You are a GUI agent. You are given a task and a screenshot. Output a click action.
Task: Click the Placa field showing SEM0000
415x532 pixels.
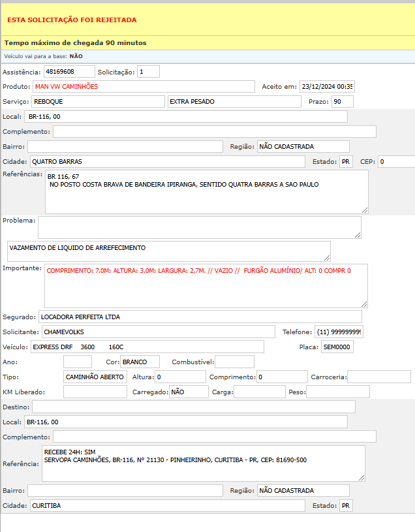tap(337, 347)
